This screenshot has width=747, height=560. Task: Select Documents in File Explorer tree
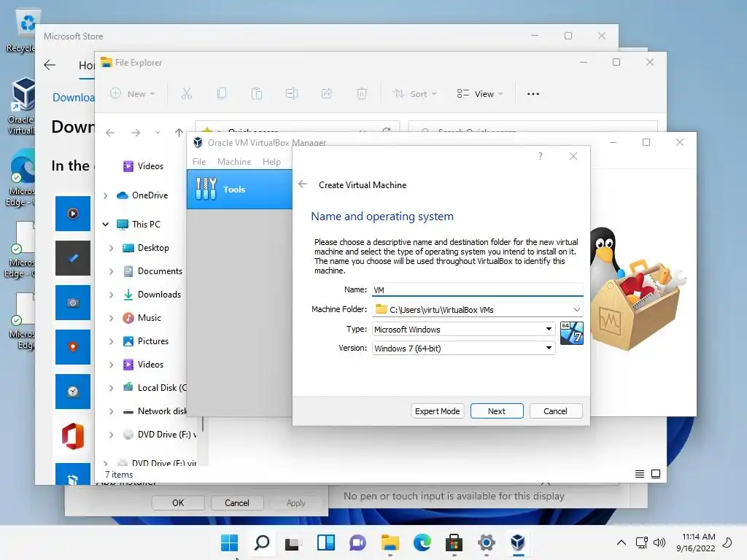coord(160,271)
